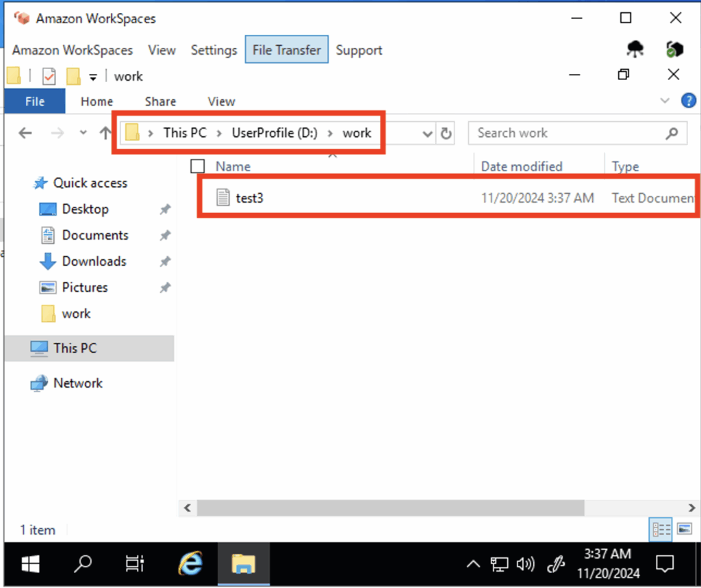
Task: Show hidden system tray icons
Action: pyautogui.click(x=473, y=564)
